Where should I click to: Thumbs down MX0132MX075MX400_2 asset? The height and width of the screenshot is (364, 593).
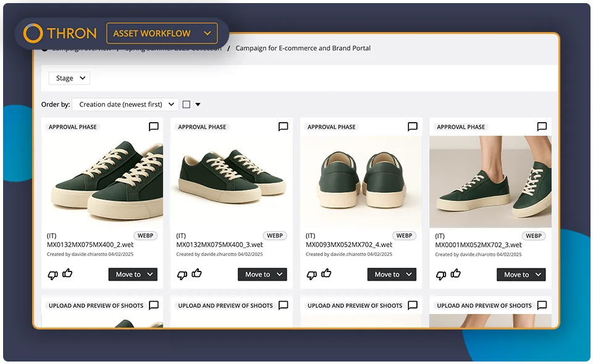tap(53, 275)
